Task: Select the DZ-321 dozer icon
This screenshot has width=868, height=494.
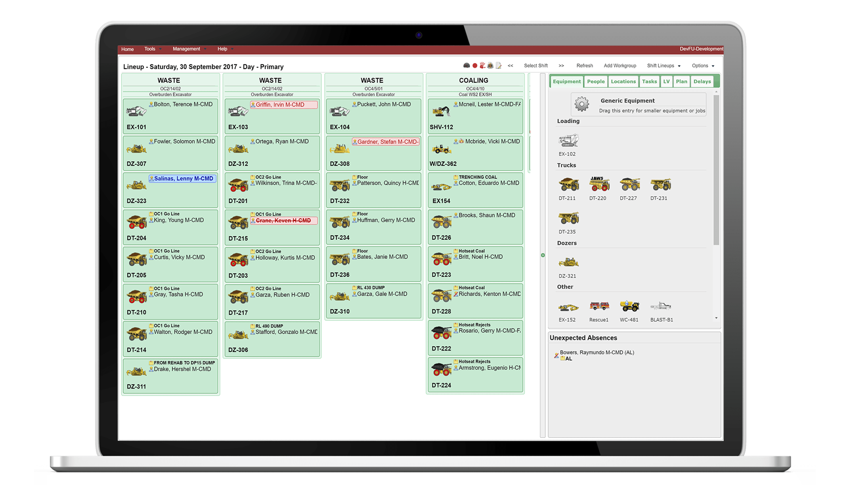Action: (568, 263)
